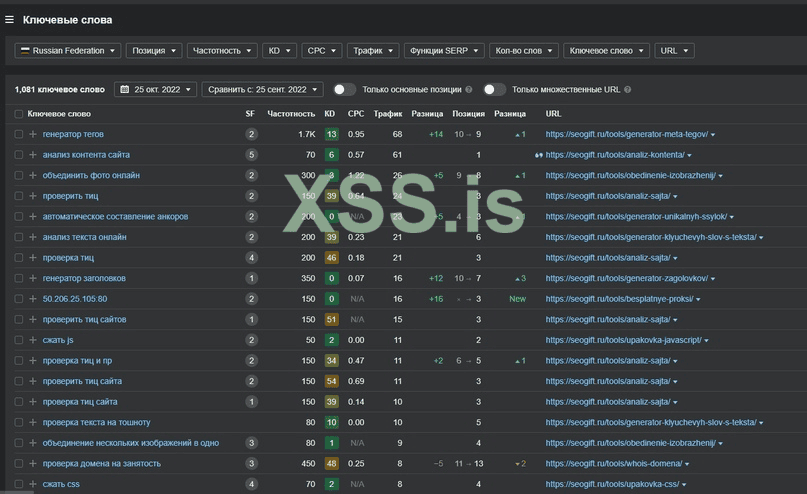
Task: Sort by the Трафик column header
Action: point(387,114)
